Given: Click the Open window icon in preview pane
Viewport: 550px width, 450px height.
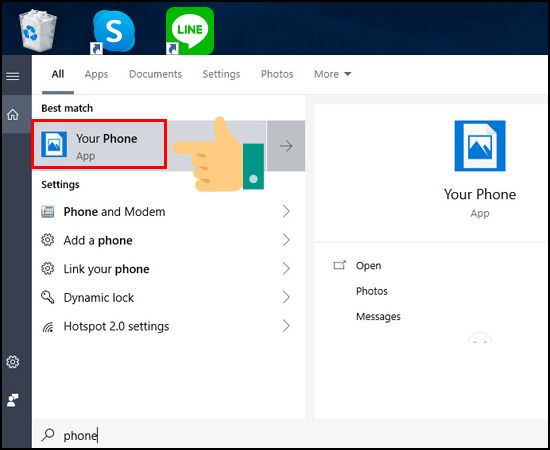Looking at the screenshot, I should 339,266.
